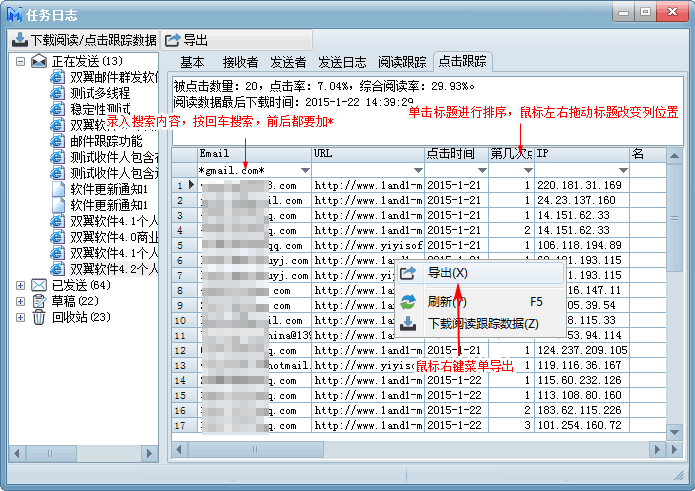Switch to the 接收者 tab
Image resolution: width=695 pixels, height=491 pixels.
(240, 62)
